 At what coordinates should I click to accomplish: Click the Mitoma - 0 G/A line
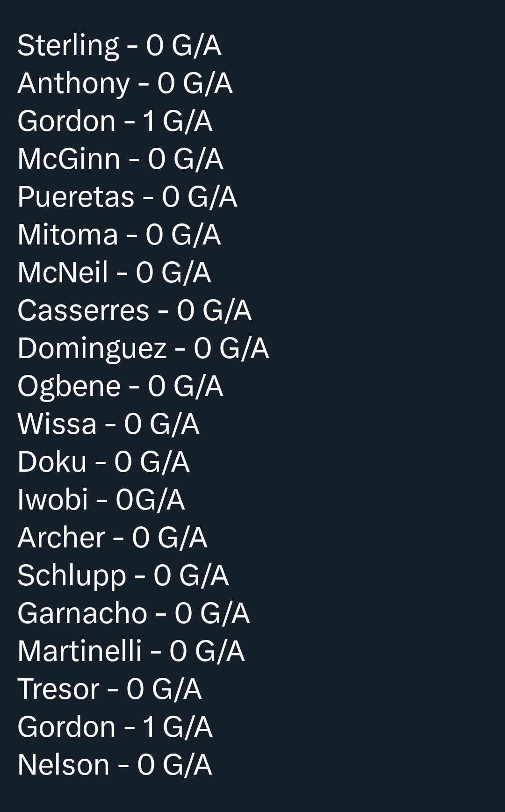point(119,235)
